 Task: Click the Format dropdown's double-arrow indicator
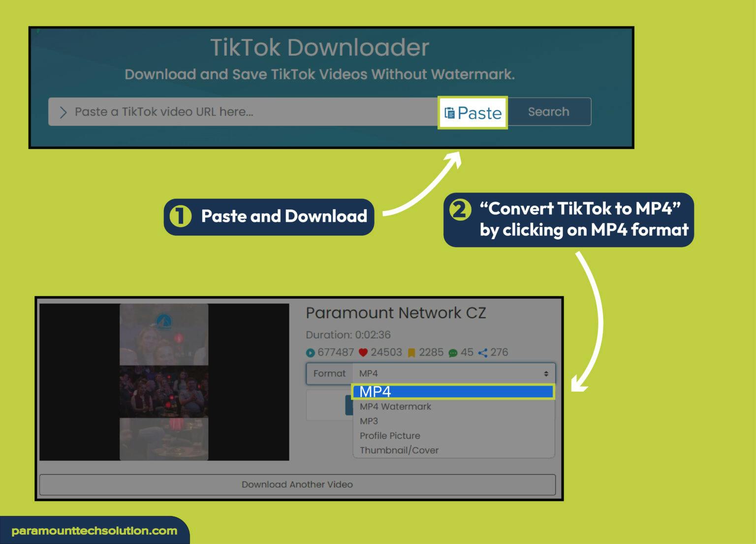tap(546, 374)
